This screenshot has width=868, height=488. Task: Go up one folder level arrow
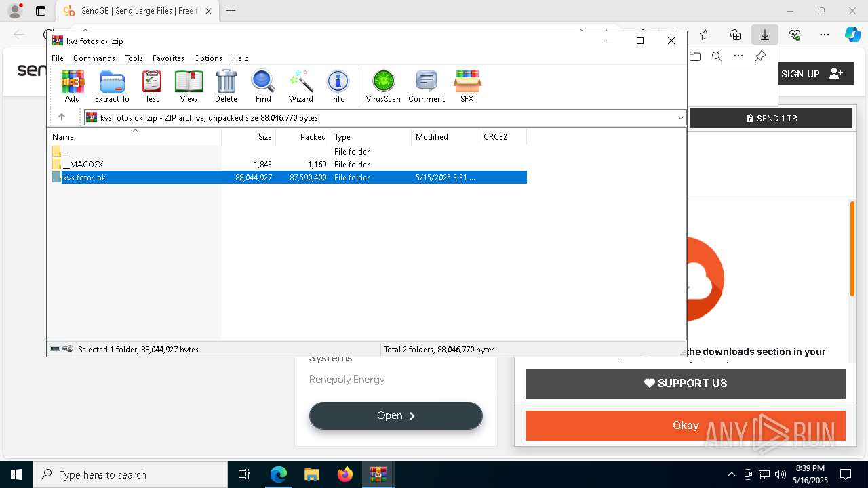62,117
